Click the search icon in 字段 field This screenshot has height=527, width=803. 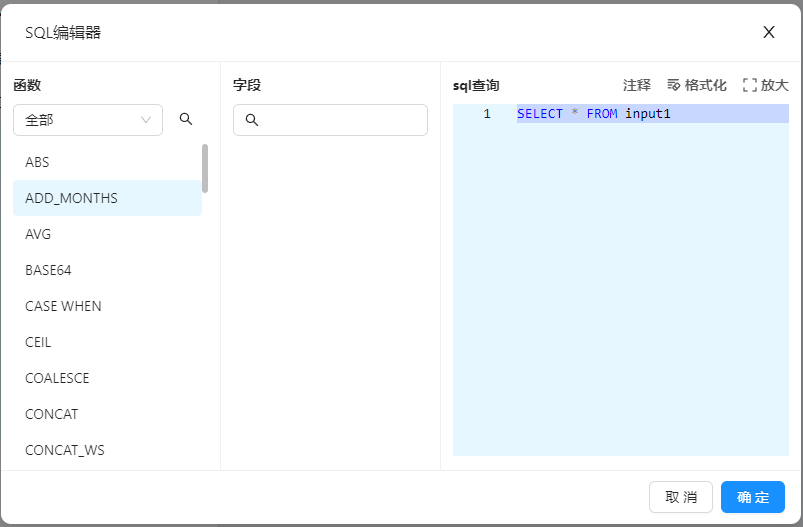click(x=252, y=120)
